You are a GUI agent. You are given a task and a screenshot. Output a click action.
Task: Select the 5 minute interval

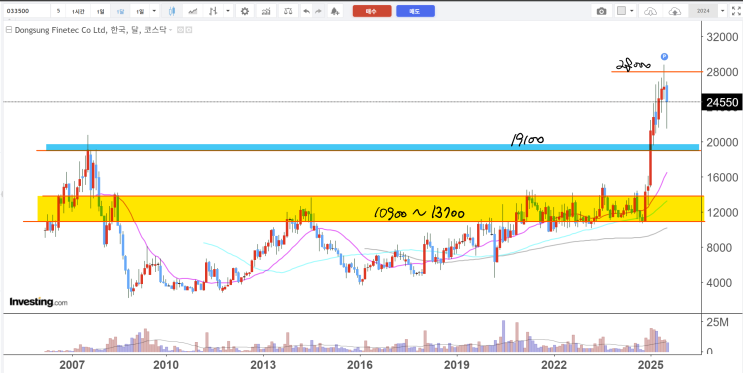pyautogui.click(x=58, y=10)
